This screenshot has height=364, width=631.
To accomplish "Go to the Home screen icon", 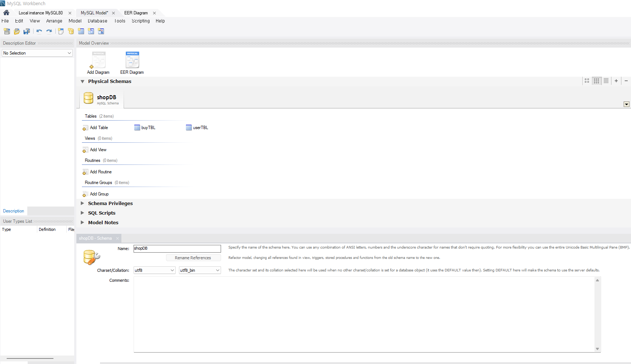I will click(x=6, y=13).
